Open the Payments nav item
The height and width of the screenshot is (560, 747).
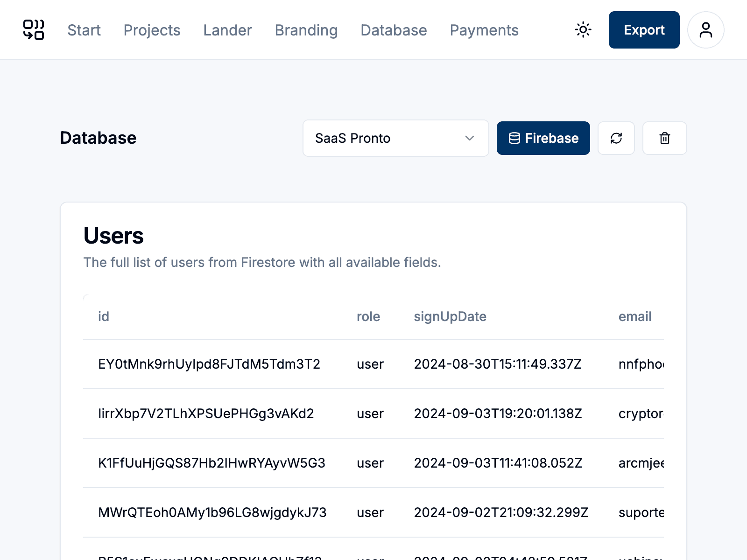click(484, 30)
